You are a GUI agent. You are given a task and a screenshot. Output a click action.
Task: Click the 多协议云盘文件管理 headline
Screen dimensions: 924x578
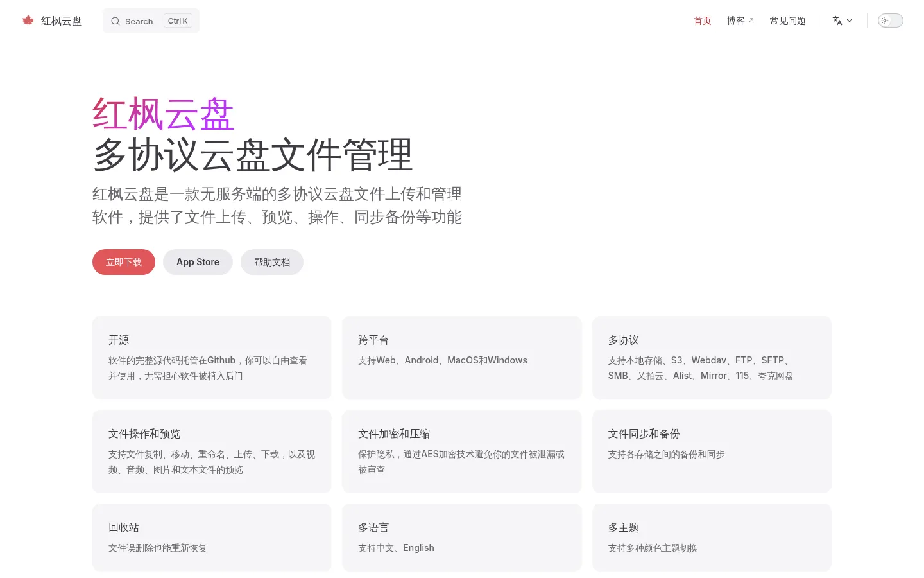tap(253, 155)
